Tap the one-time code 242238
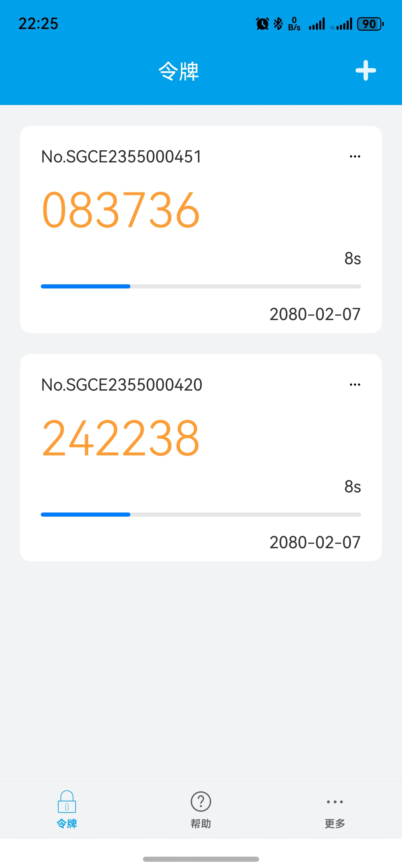 [121, 438]
